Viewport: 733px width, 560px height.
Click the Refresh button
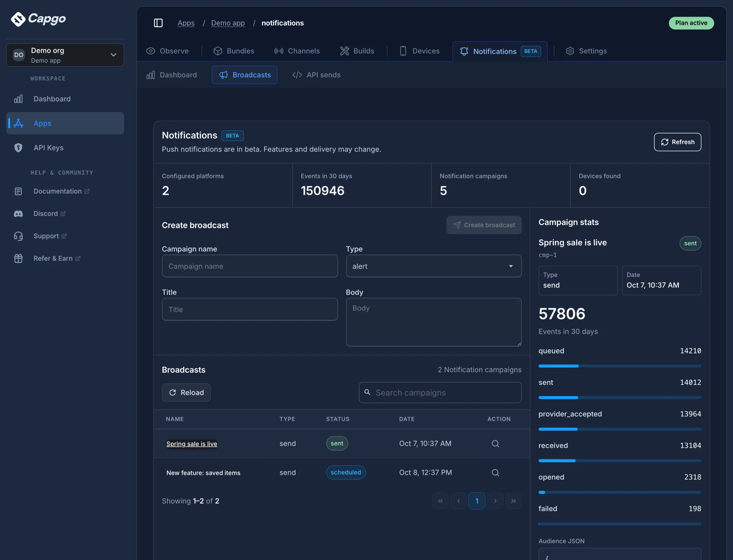point(677,142)
